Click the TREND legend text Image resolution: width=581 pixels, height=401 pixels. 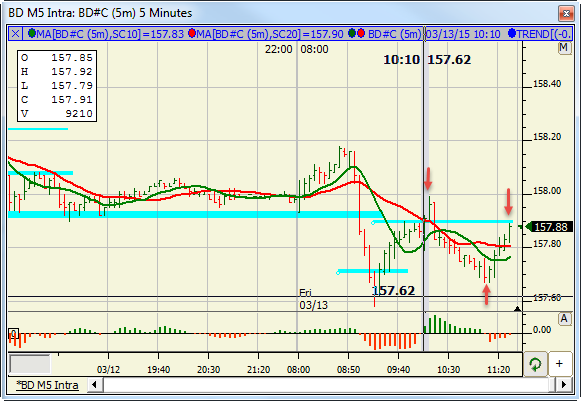[x=544, y=34]
